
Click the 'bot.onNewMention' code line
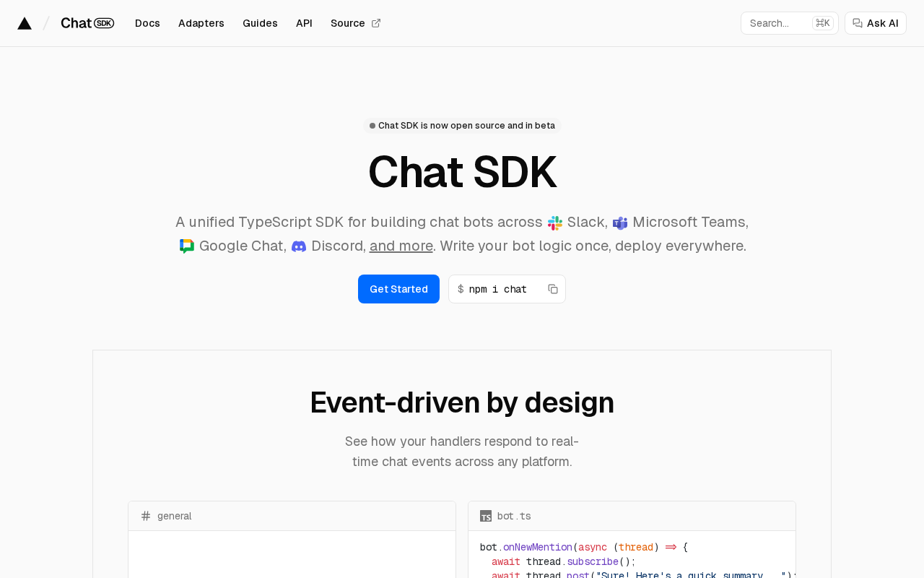pyautogui.click(x=584, y=547)
